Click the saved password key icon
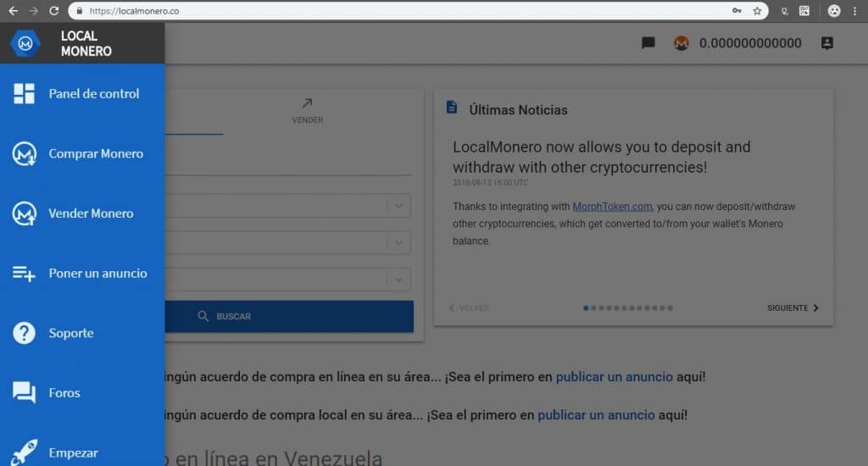 pyautogui.click(x=737, y=10)
